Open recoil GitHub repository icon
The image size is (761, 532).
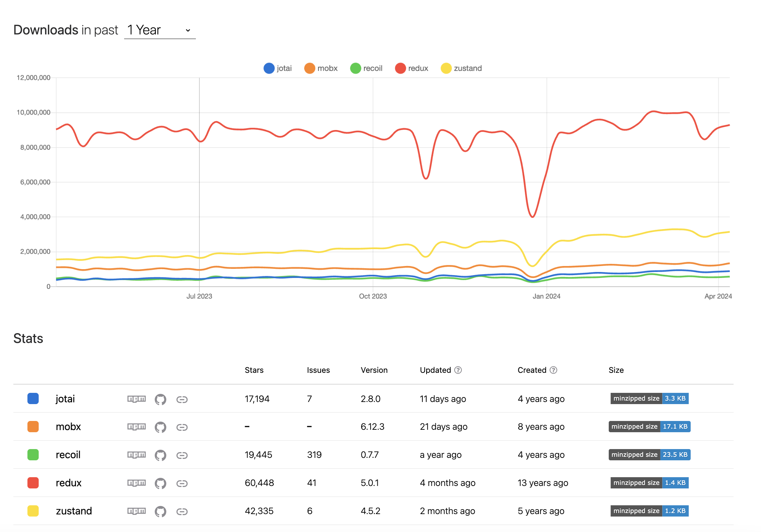pyautogui.click(x=160, y=455)
